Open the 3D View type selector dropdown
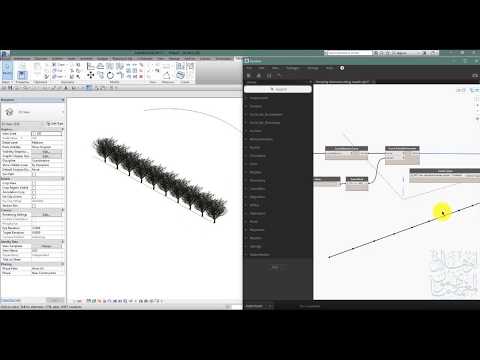The width and height of the screenshot is (480, 360). (x=32, y=112)
